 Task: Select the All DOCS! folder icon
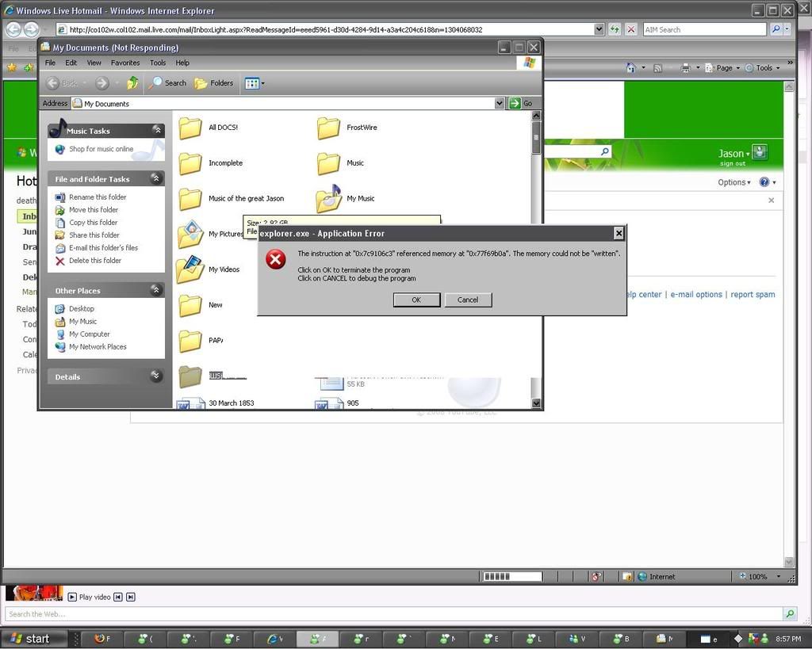[x=190, y=128]
